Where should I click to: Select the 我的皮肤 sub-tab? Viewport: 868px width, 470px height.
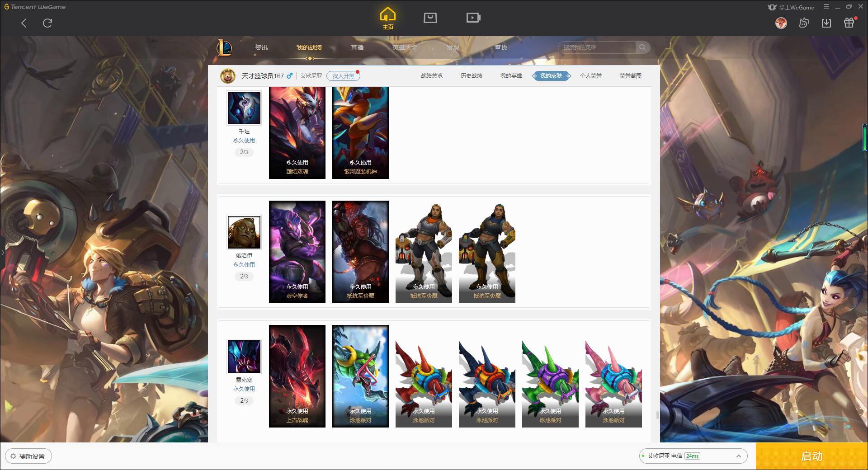[551, 76]
